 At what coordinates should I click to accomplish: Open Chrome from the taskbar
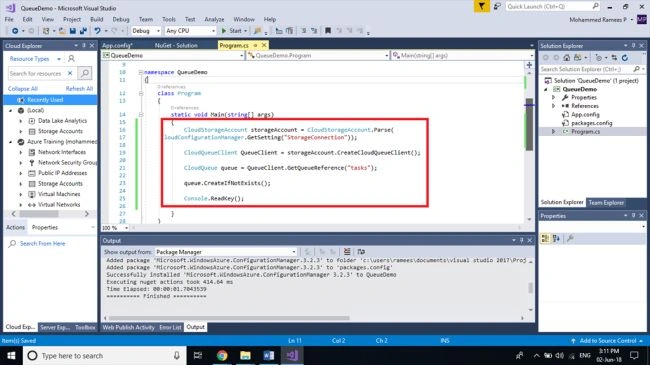pos(222,355)
